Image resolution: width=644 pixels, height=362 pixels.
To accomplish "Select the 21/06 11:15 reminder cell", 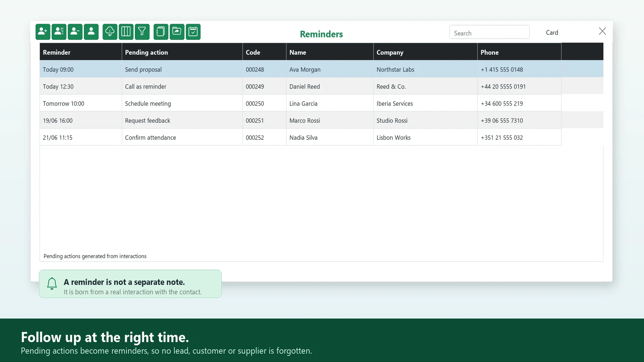I will pos(81,137).
